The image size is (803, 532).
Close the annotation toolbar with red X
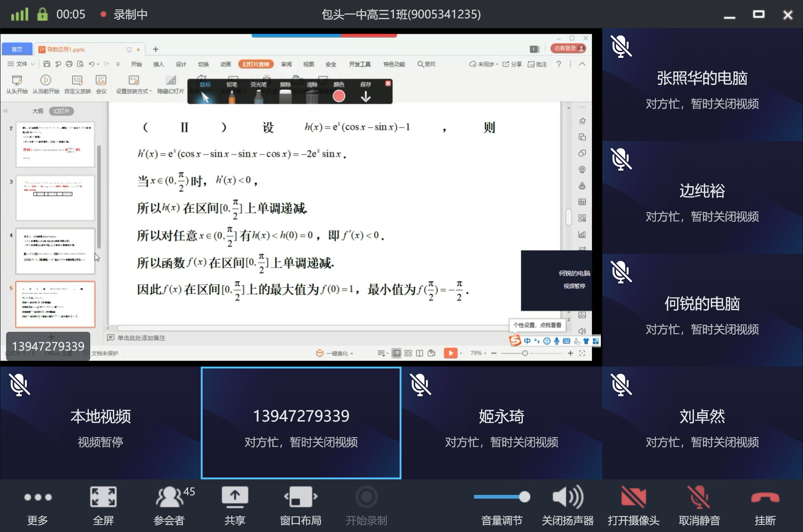tap(388, 83)
